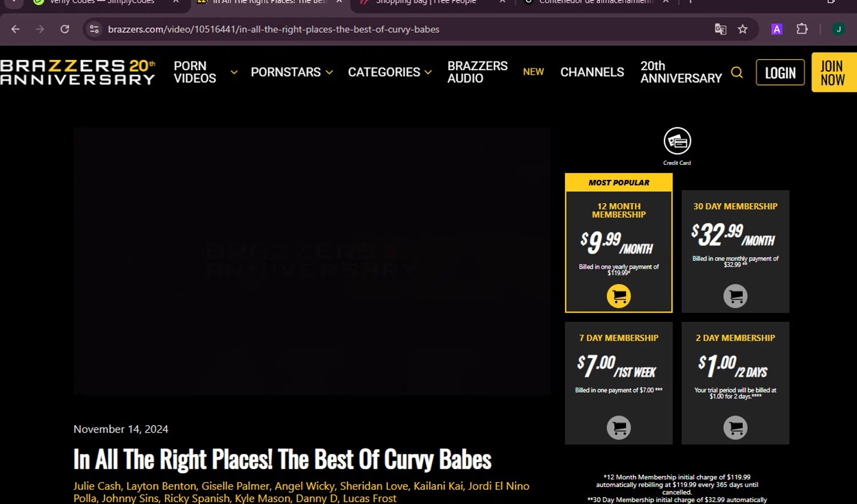857x504 pixels.
Task: Click the browser forward arrow
Action: point(40,29)
